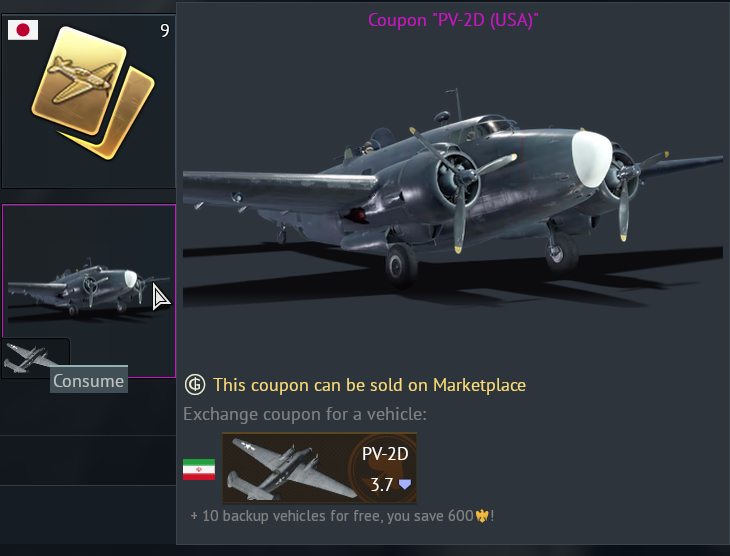This screenshot has width=730, height=556.
Task: Click the 3.7 battle rating value
Action: pyautogui.click(x=381, y=485)
